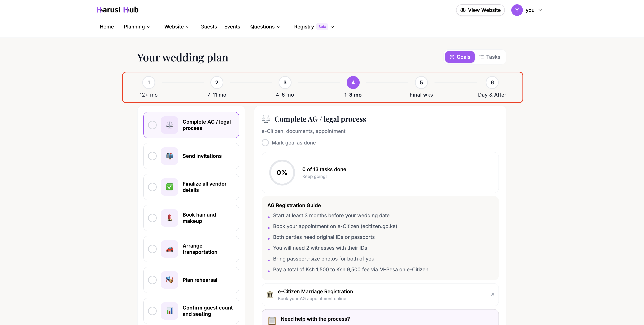Expand the Questions menu dropdown
The height and width of the screenshot is (325, 644).
pos(265,27)
